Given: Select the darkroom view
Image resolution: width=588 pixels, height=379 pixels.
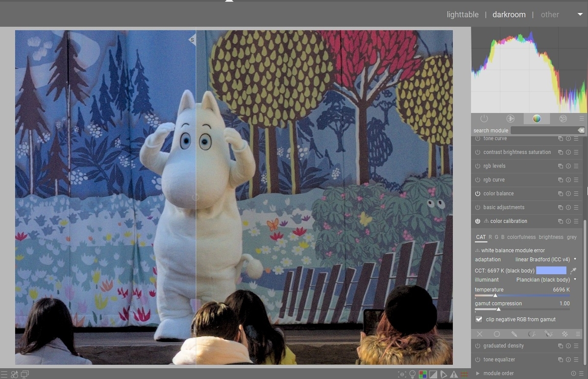Looking at the screenshot, I should click(509, 15).
